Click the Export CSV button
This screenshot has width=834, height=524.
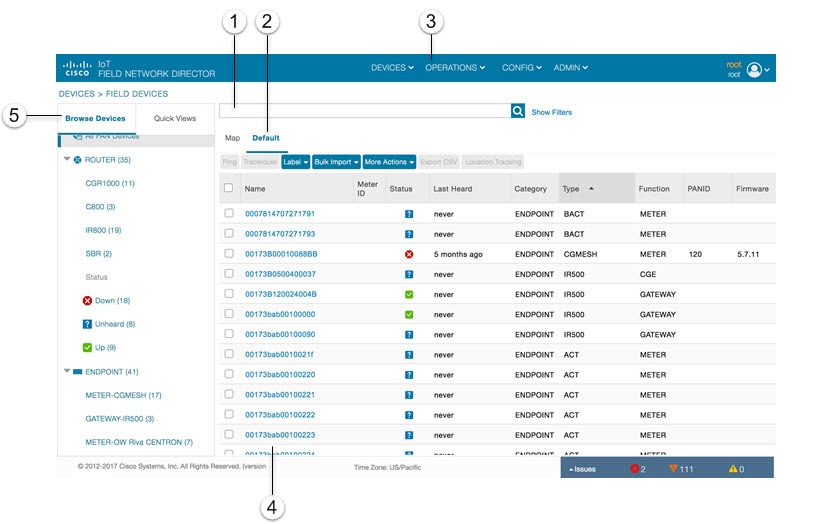coord(439,162)
